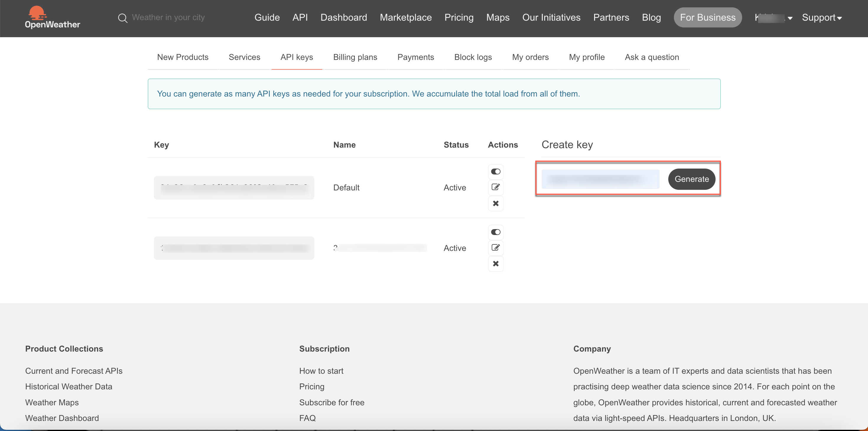Go to Dashboard in navigation bar
This screenshot has height=431, width=868.
[343, 17]
